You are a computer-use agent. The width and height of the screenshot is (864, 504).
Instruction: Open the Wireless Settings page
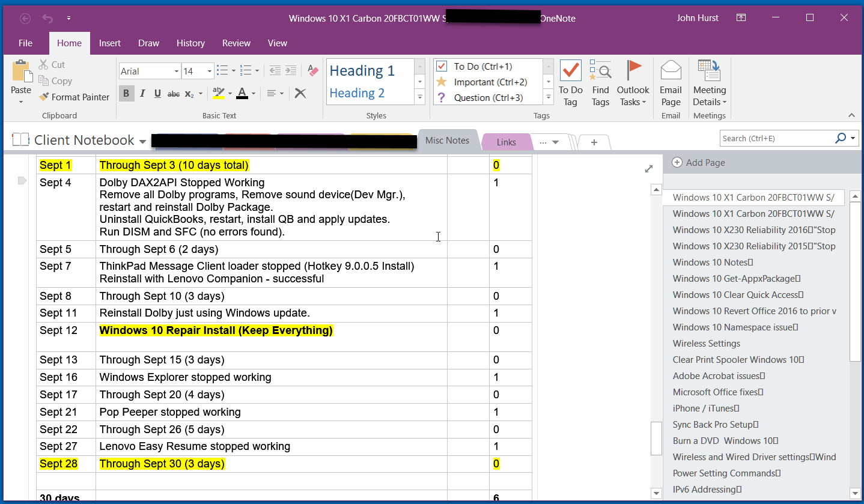(706, 343)
